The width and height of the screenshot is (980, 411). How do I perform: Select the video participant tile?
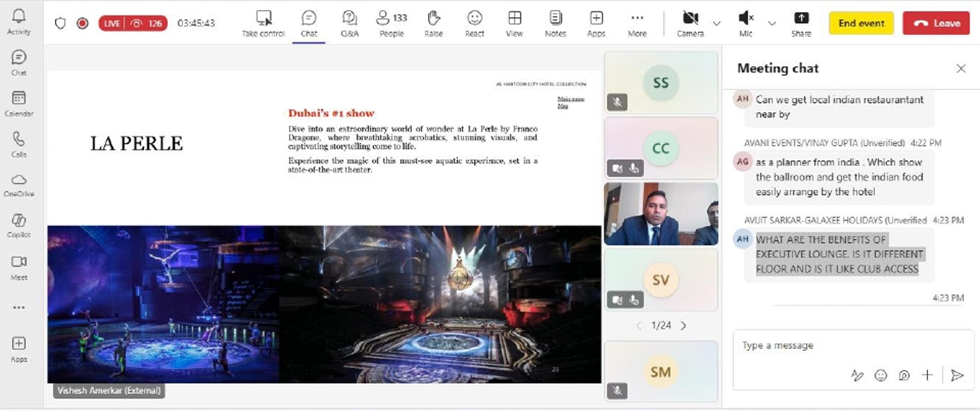pos(661,214)
